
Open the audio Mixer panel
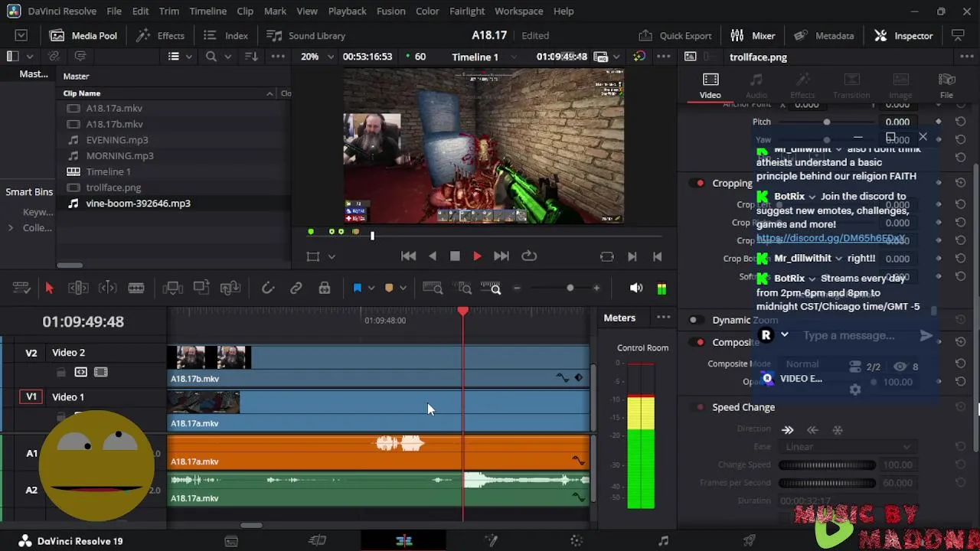[753, 36]
